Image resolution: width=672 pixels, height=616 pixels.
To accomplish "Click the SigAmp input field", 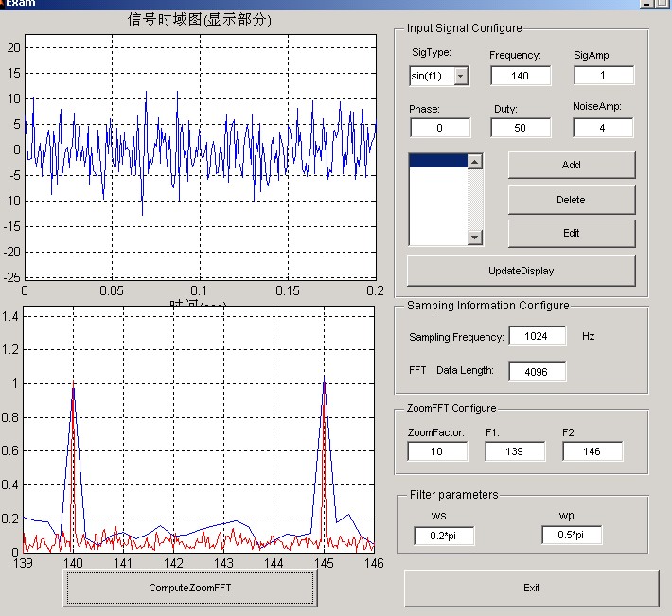I will point(604,76).
